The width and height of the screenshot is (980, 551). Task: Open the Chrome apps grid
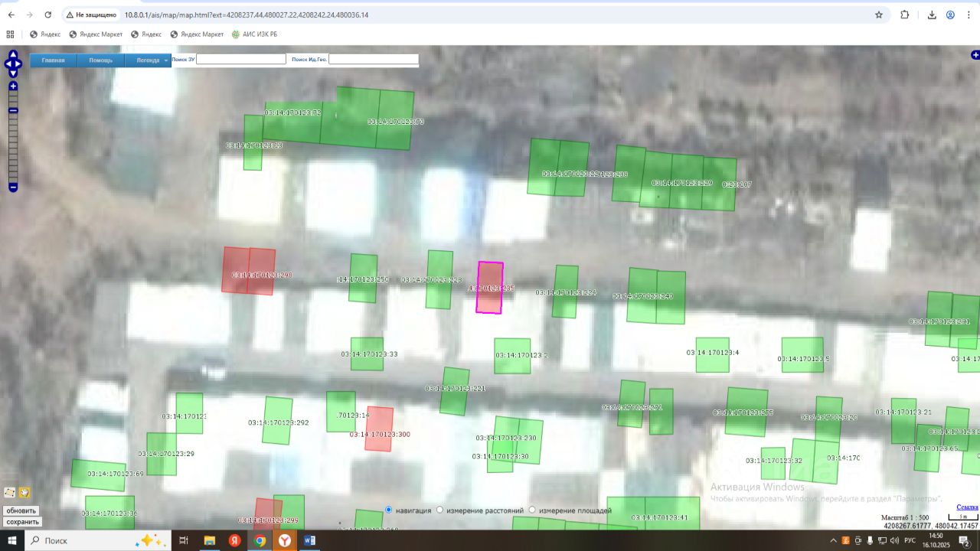10,34
